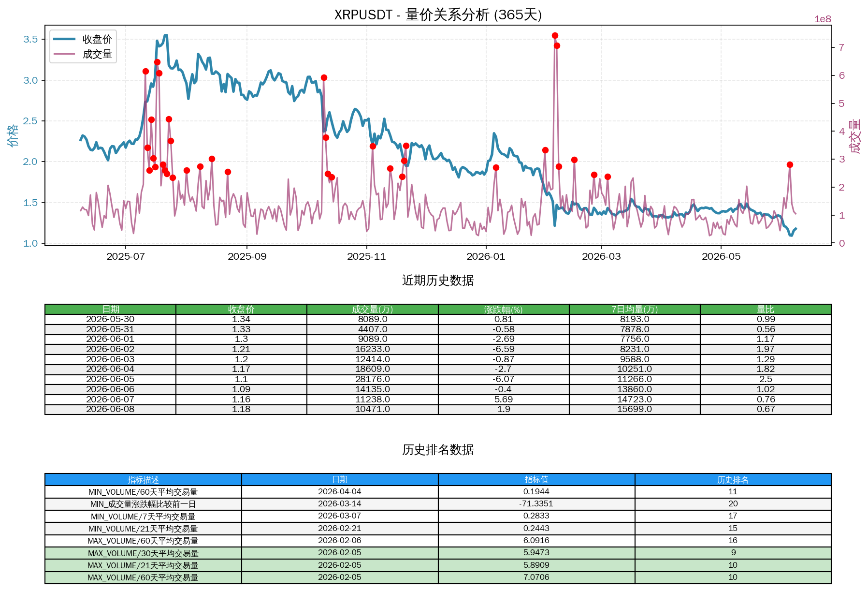Click x-axis label 2025-11
Screen dimensions: 868x591
[366, 256]
